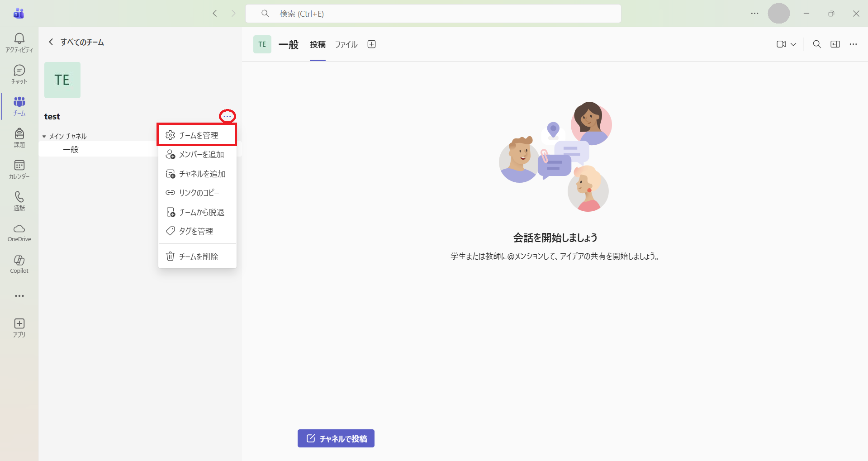The width and height of the screenshot is (868, 461).
Task: Click the 検索 search input field
Action: [433, 14]
